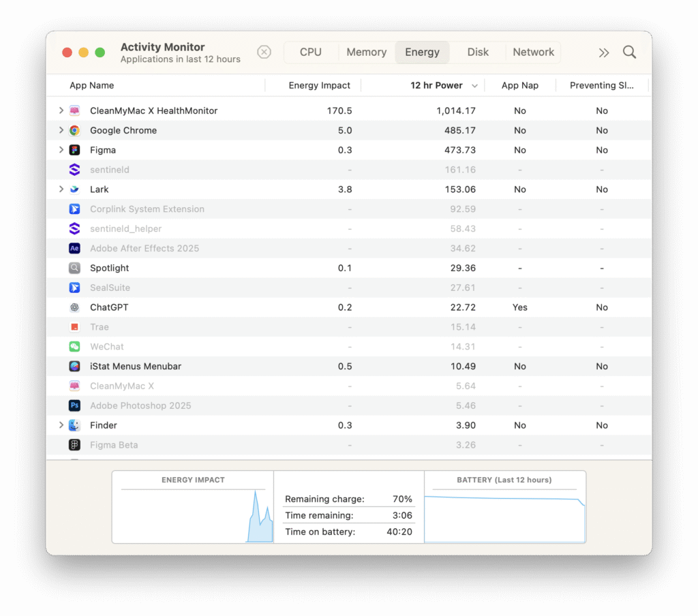The height and width of the screenshot is (616, 698).
Task: Click Time on battery 40:20 value
Action: (399, 532)
